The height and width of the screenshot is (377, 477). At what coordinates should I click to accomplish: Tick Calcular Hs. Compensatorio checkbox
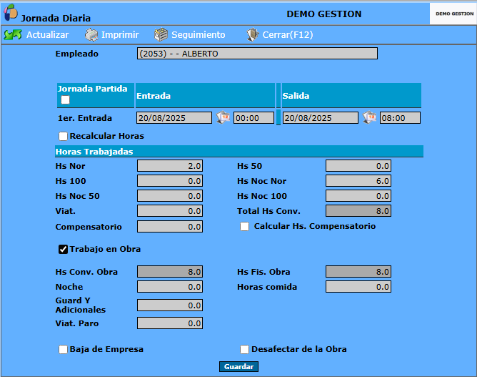(244, 227)
